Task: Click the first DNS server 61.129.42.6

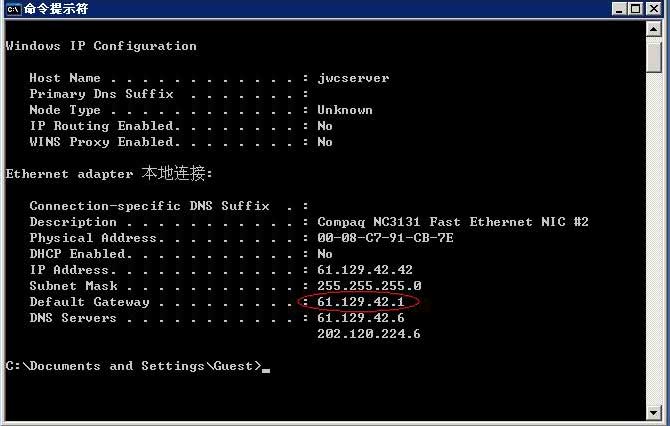Action: tap(361, 318)
